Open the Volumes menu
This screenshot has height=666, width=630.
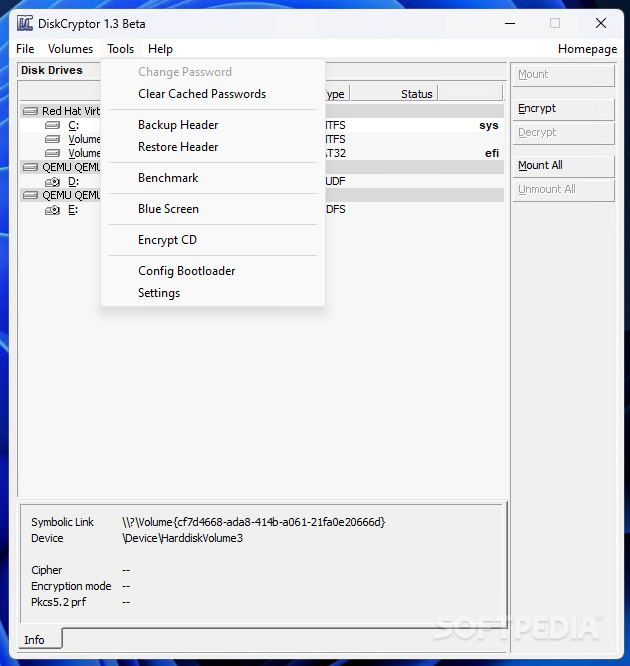pos(70,49)
